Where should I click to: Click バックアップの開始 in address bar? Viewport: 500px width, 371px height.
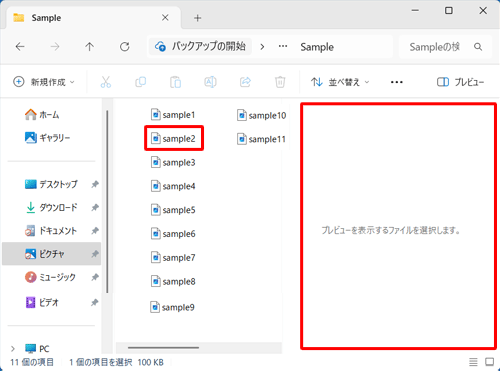point(200,46)
